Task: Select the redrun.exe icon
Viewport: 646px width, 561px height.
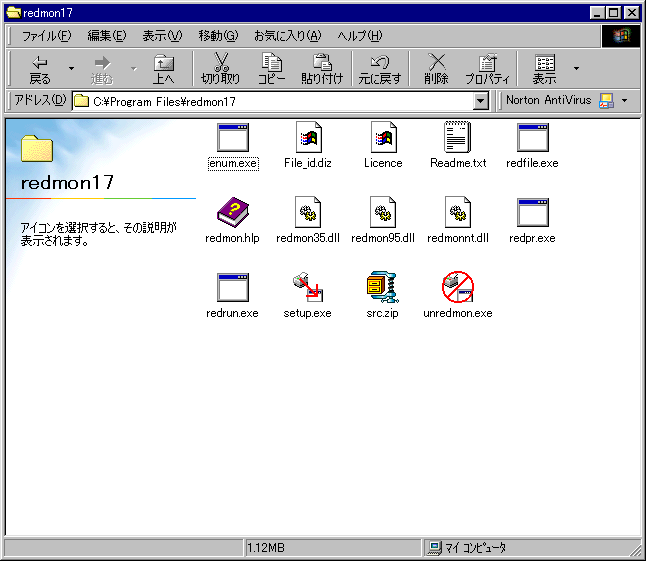Action: [x=233, y=288]
